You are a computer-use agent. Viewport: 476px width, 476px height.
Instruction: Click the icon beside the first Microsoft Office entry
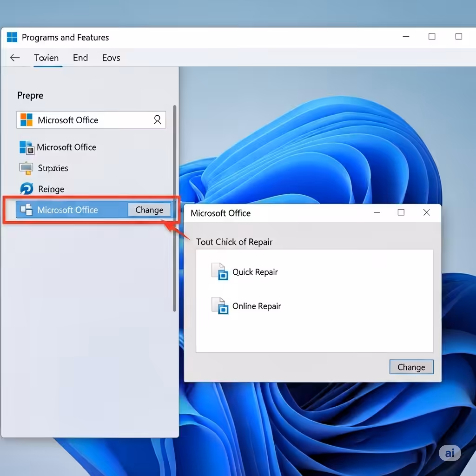click(26, 147)
